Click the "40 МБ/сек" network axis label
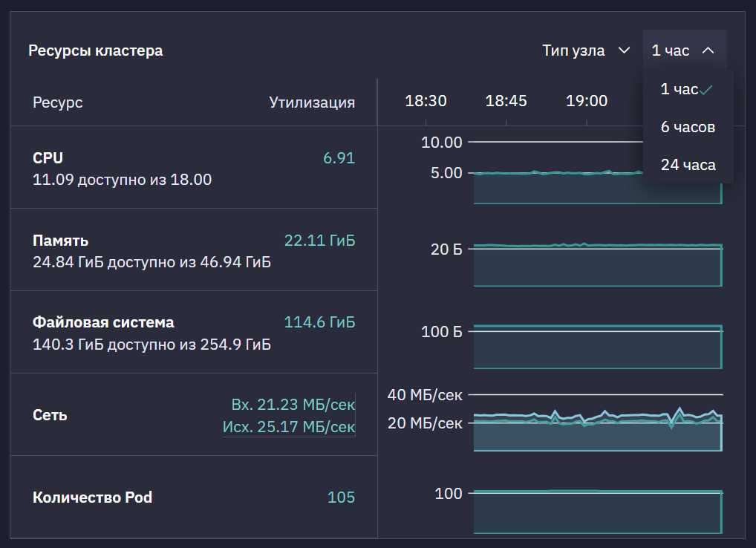 [x=425, y=395]
